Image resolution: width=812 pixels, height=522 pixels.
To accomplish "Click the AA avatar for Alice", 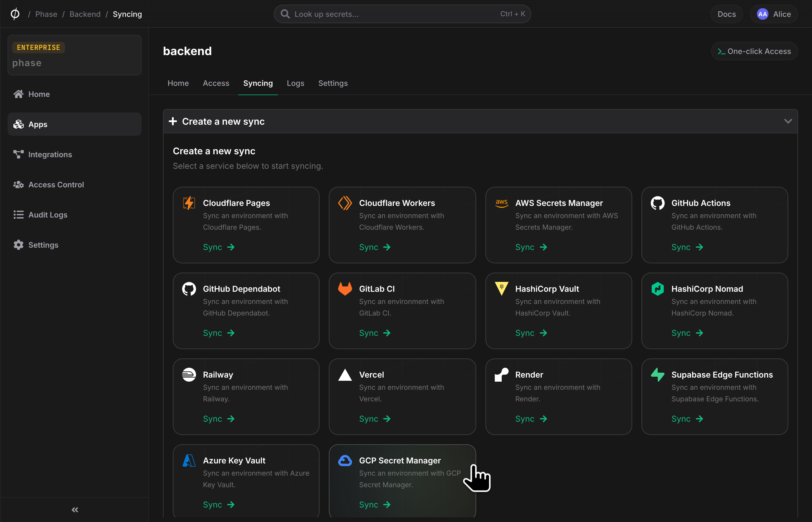I will pos(762,14).
